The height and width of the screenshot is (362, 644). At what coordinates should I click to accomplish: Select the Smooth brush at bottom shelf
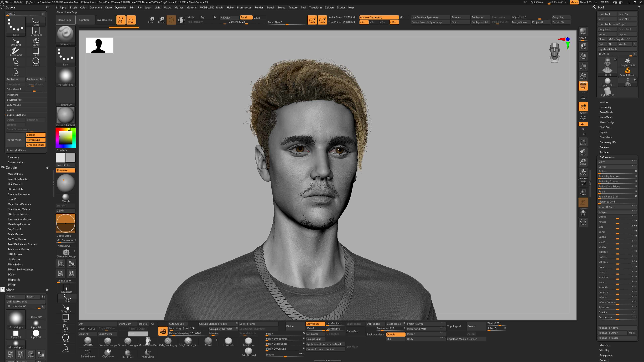pos(88,342)
